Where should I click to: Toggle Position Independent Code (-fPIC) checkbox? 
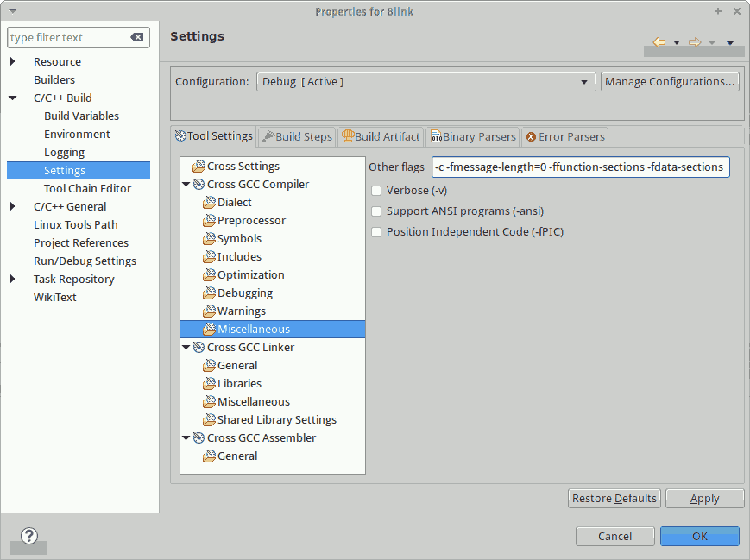pyautogui.click(x=375, y=232)
